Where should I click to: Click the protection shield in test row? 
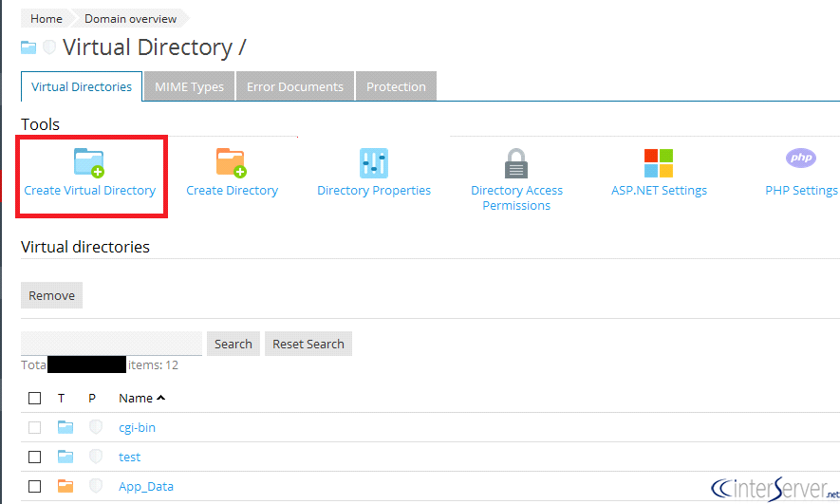click(x=96, y=457)
